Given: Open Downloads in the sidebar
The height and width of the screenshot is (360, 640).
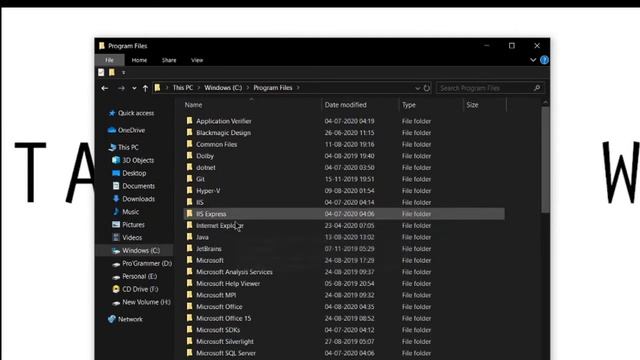Looking at the screenshot, I should 138,199.
